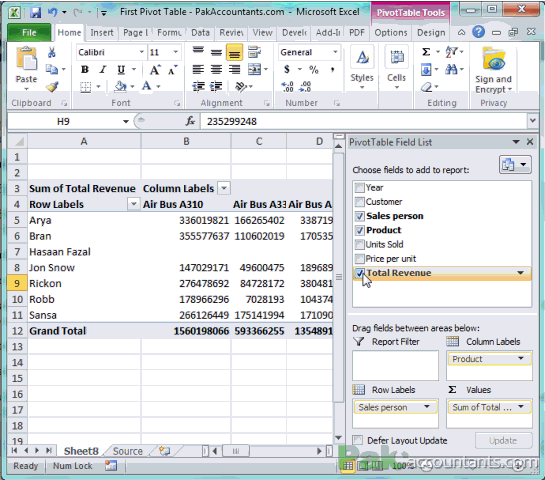
Task: Open Sales person dropdown in Row Labels area
Action: pyautogui.click(x=426, y=407)
